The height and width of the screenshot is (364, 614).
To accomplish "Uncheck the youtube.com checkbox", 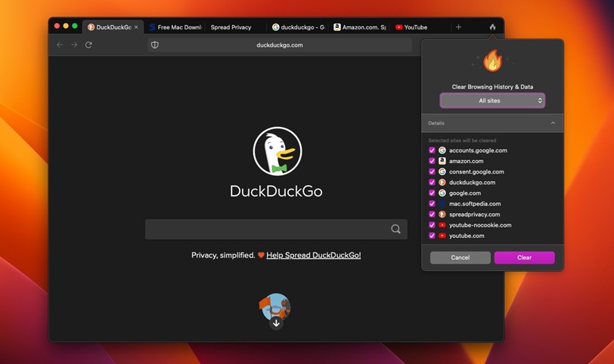I will click(432, 236).
